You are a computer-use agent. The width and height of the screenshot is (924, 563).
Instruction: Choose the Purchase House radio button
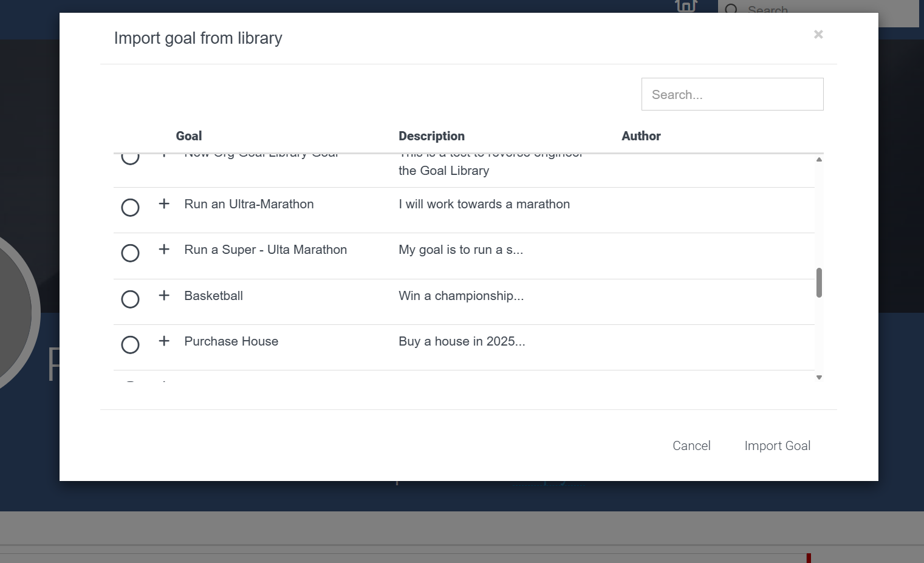(130, 345)
